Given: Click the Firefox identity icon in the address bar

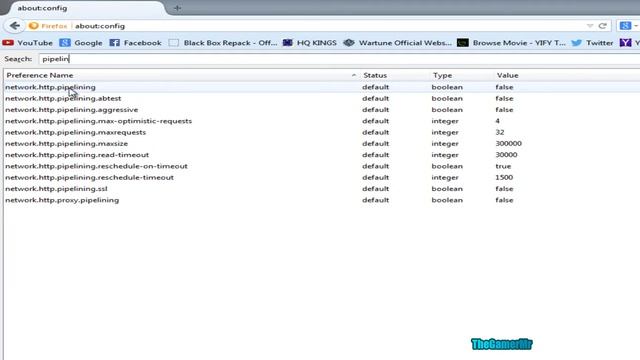Looking at the screenshot, I should click(x=33, y=26).
